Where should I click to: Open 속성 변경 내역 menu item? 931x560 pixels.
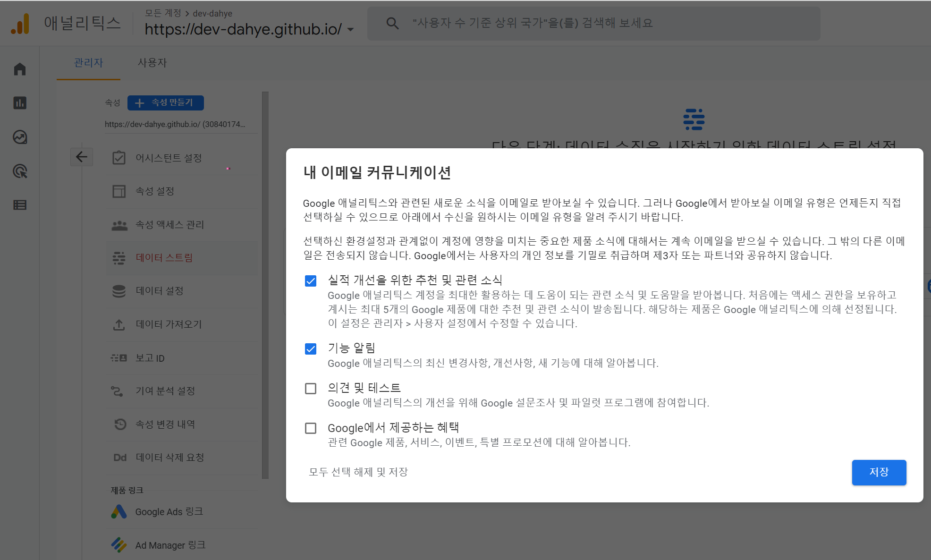182,424
